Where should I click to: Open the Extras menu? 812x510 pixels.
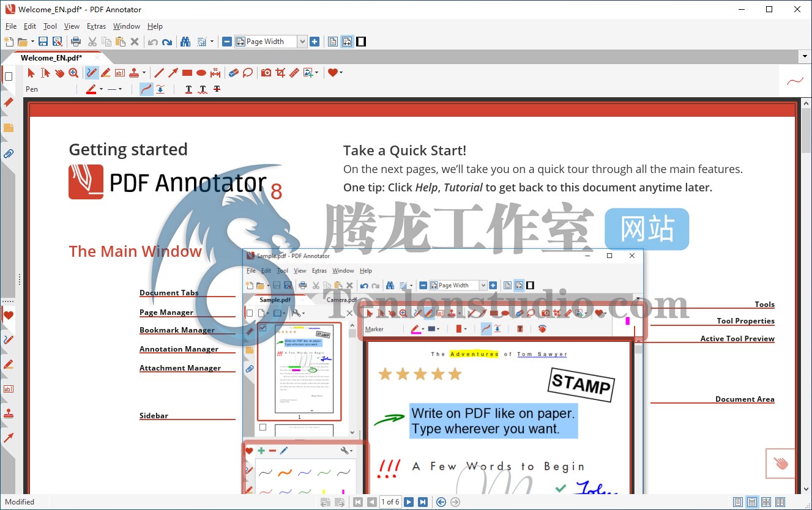coord(96,26)
